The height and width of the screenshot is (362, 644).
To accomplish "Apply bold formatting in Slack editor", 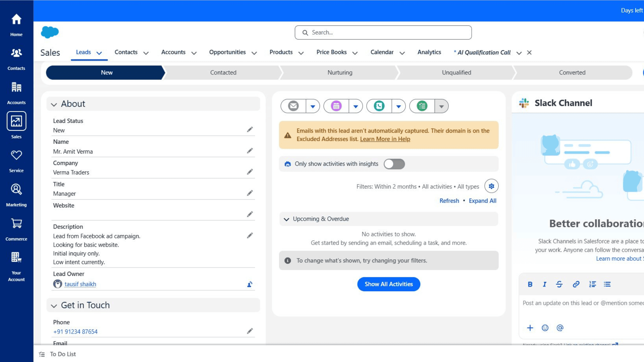I will click(530, 284).
